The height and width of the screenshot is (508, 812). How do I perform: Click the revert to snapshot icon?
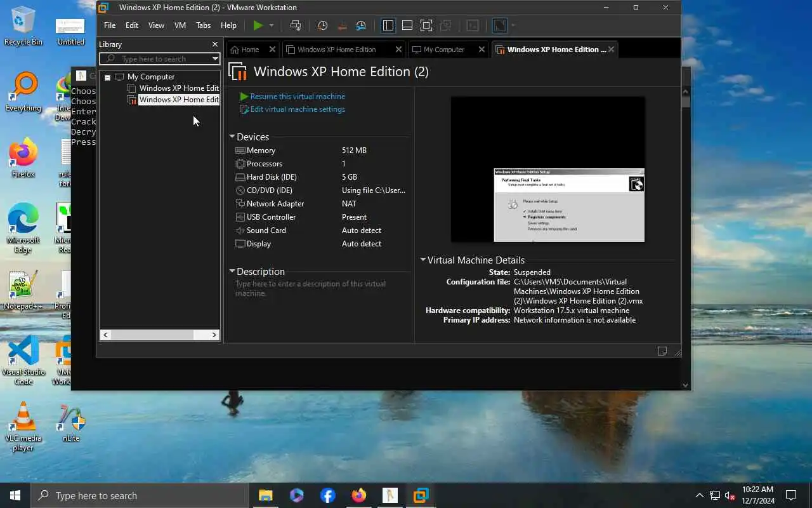(x=342, y=25)
